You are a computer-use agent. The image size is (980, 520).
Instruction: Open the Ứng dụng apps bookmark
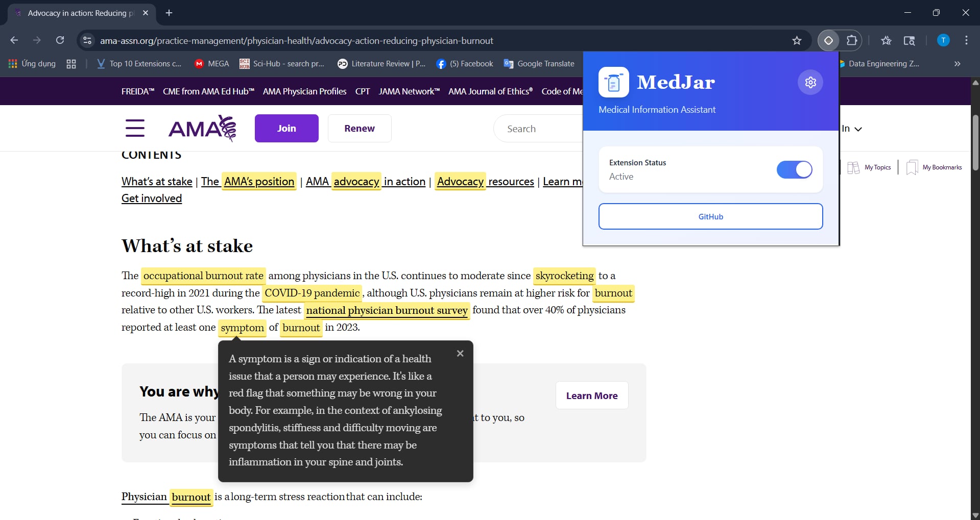32,64
